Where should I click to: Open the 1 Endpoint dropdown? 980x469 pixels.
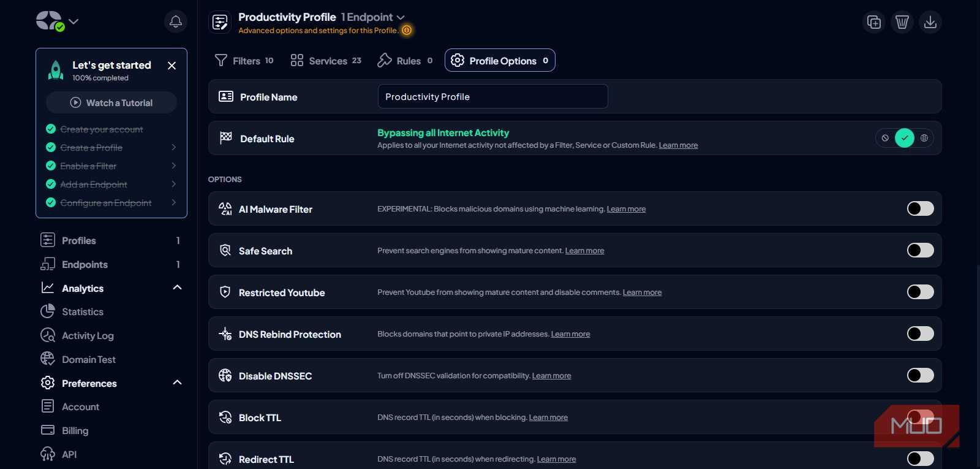tap(373, 17)
